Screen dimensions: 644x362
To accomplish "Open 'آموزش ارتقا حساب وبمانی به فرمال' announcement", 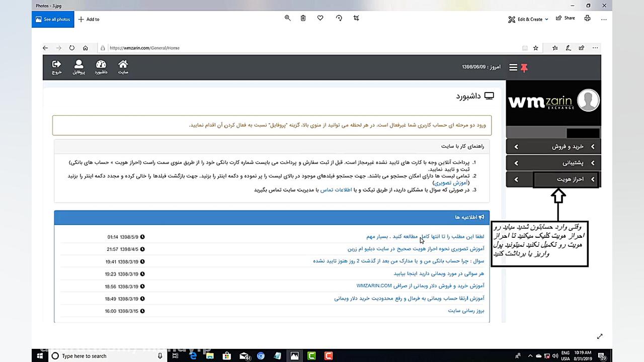I will (409, 299).
